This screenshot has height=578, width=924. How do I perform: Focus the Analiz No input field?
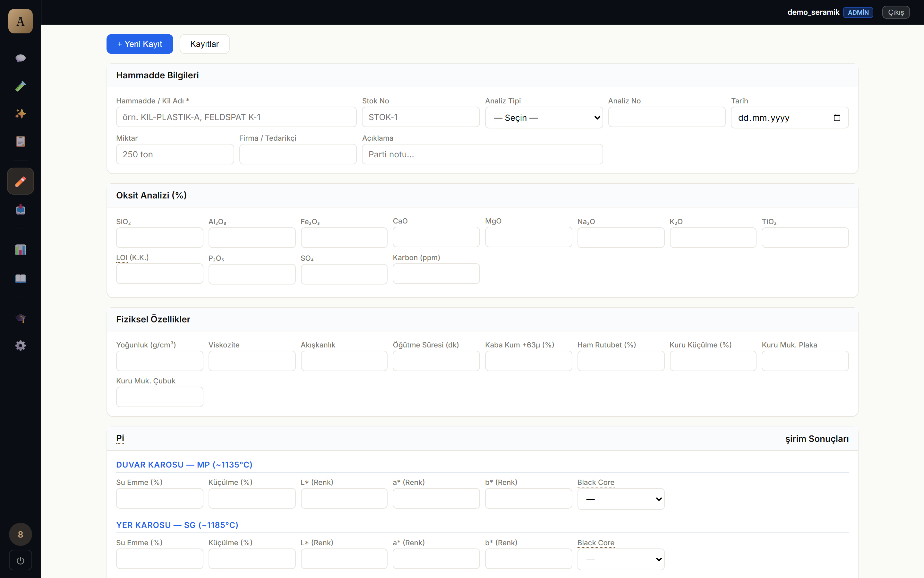(667, 117)
